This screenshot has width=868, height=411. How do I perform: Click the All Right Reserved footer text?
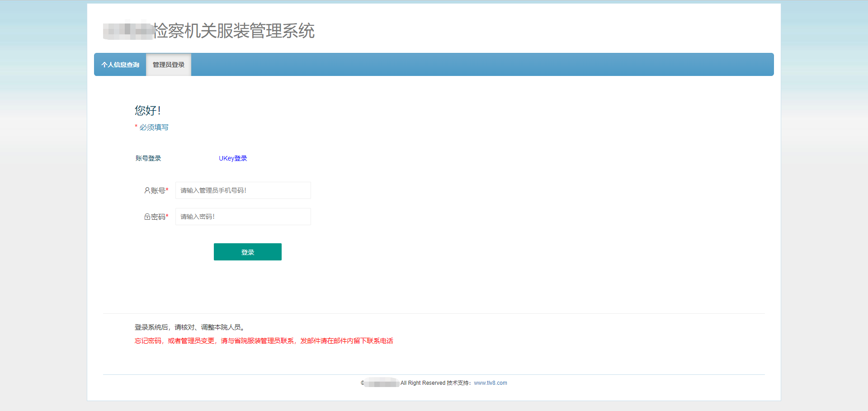pos(423,383)
